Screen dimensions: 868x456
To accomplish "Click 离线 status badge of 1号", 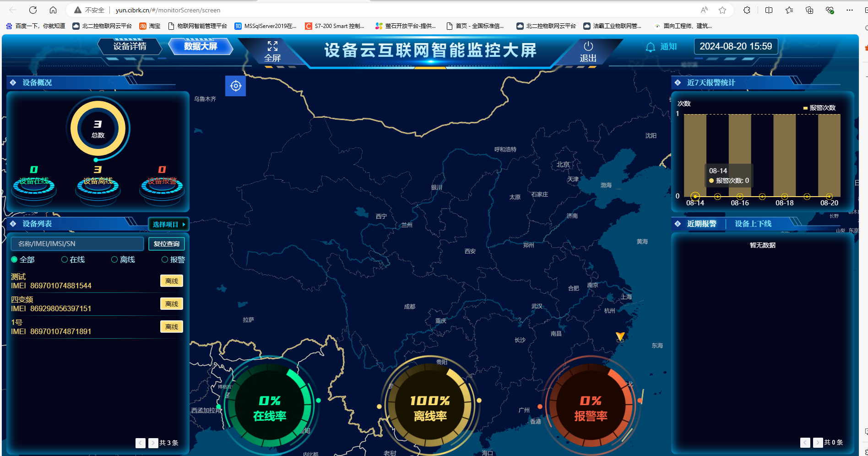I will (172, 327).
